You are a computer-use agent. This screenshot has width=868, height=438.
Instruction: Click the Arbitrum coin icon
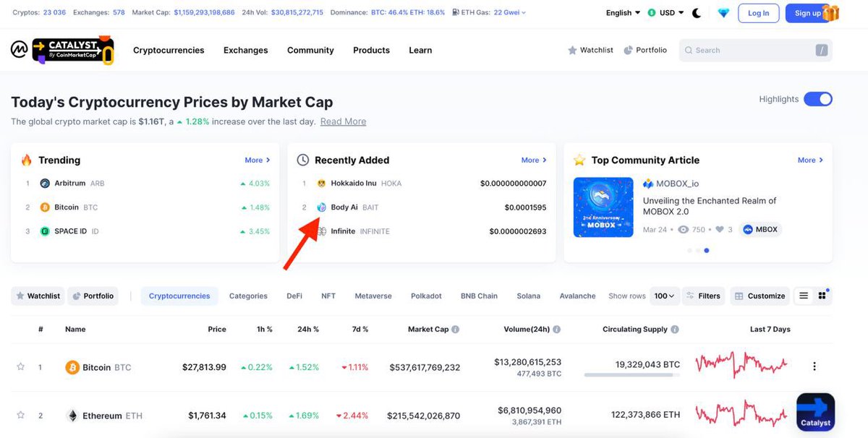coord(45,184)
